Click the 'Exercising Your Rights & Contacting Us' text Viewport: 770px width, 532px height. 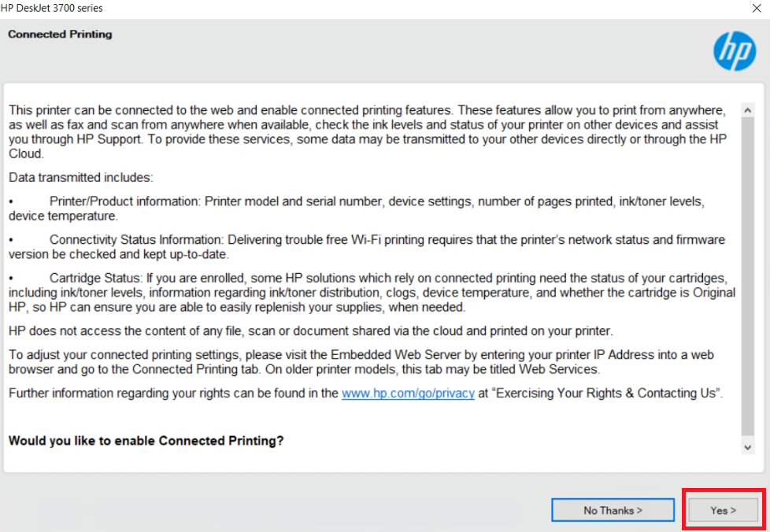tap(600, 393)
